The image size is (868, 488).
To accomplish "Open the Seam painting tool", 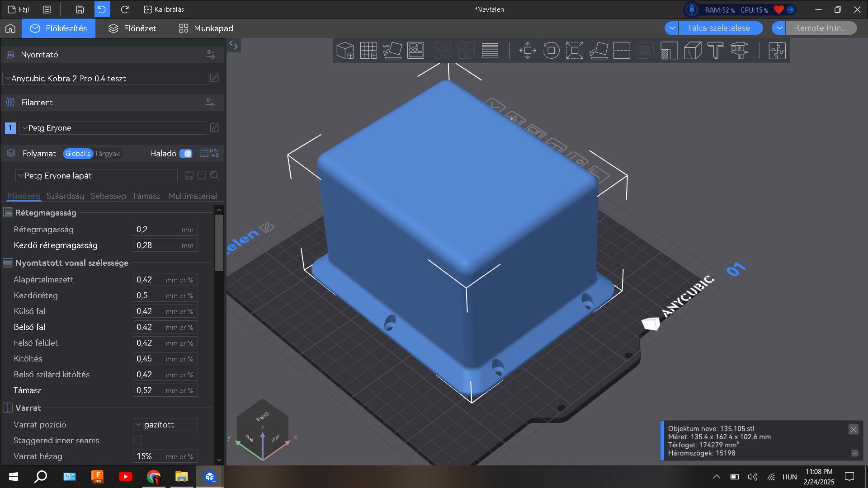I will pyautogui.click(x=692, y=51).
